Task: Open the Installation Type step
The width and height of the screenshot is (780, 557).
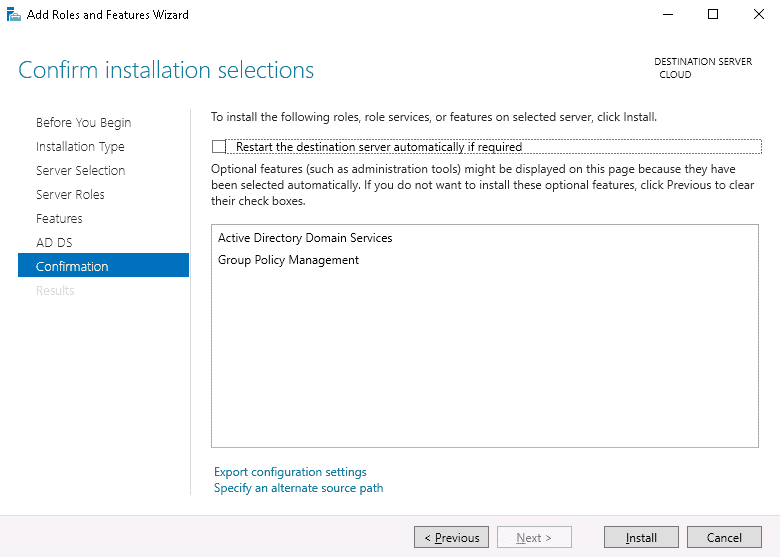Action: pyautogui.click(x=80, y=147)
